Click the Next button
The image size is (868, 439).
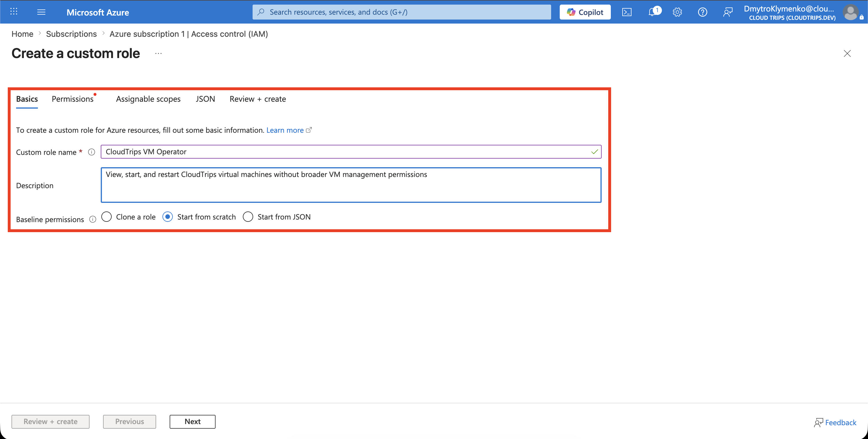[192, 421]
